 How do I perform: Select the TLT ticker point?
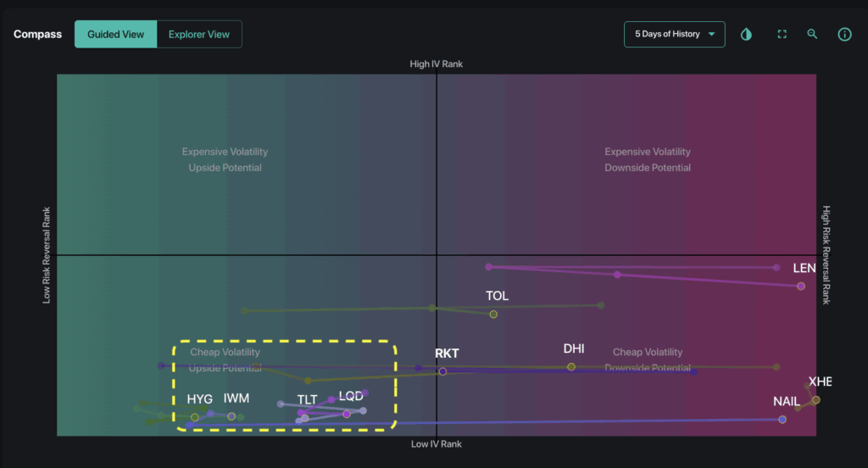point(305,418)
